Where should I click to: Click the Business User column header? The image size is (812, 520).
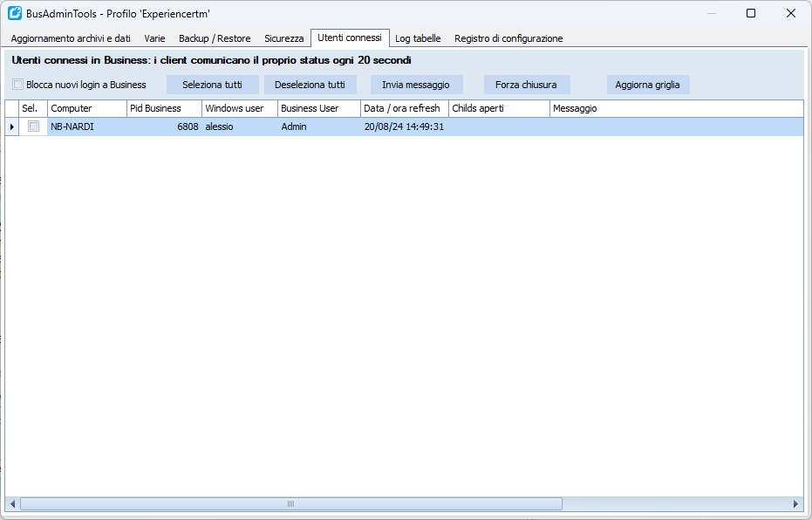click(319, 108)
